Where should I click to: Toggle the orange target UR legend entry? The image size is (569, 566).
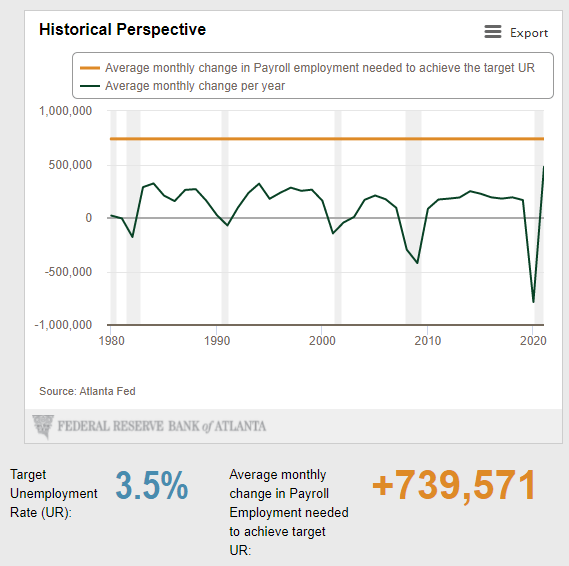click(320, 68)
